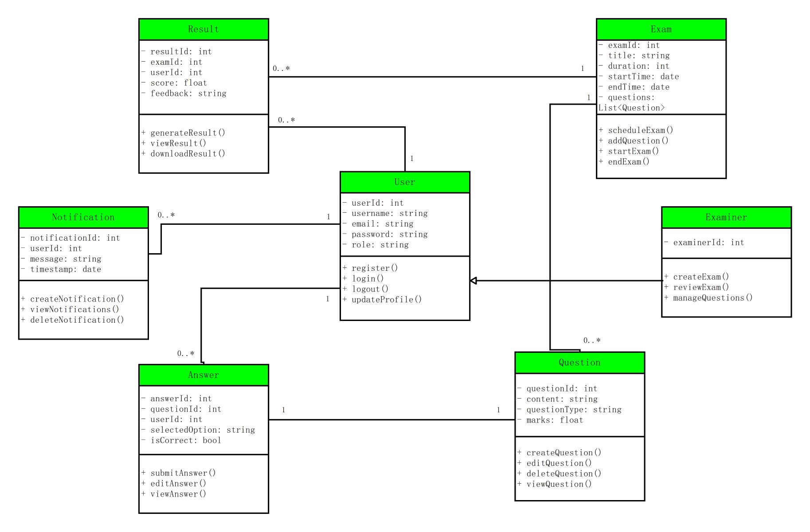Select the Result class header
Image resolution: width=810 pixels, height=532 pixels.
pyautogui.click(x=203, y=28)
